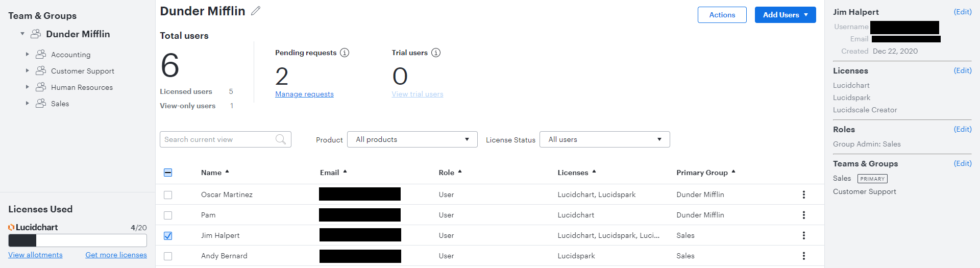Select the Human Resources tree label
Screen dimensions: 980x268
click(82, 87)
